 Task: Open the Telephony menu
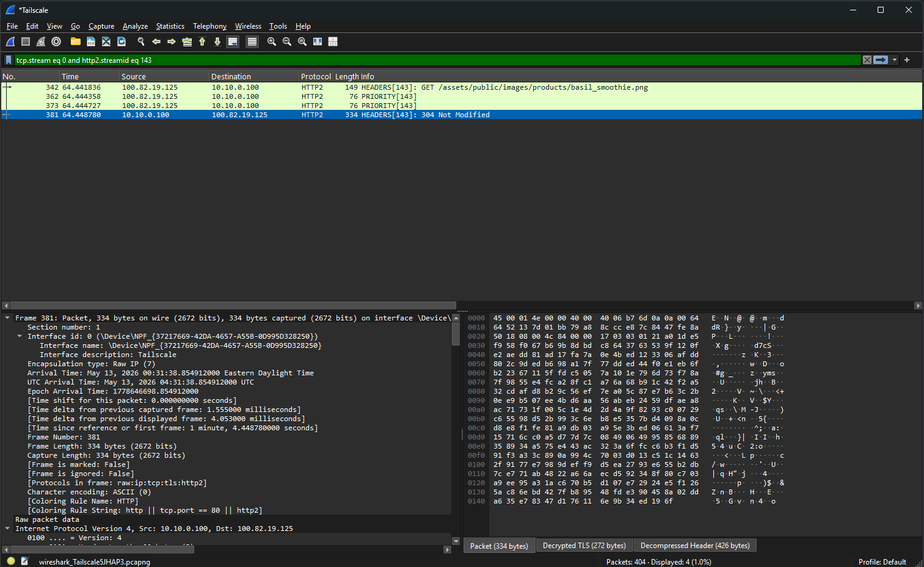(209, 26)
